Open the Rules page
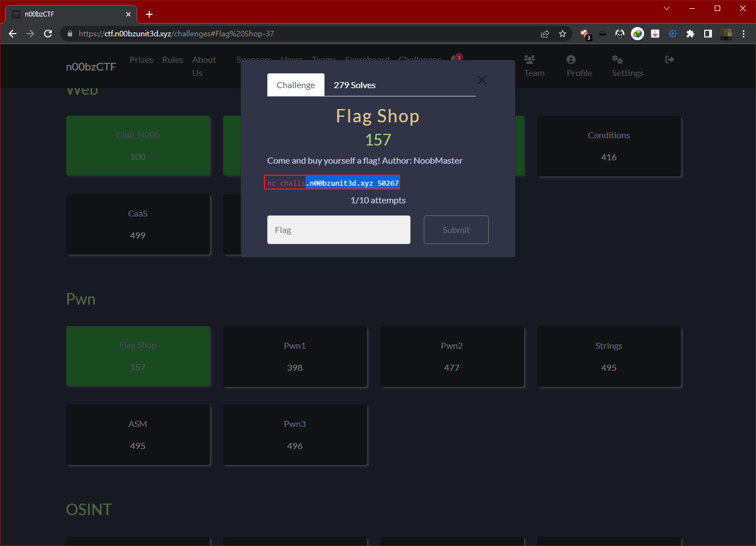Image resolution: width=756 pixels, height=546 pixels. point(172,60)
